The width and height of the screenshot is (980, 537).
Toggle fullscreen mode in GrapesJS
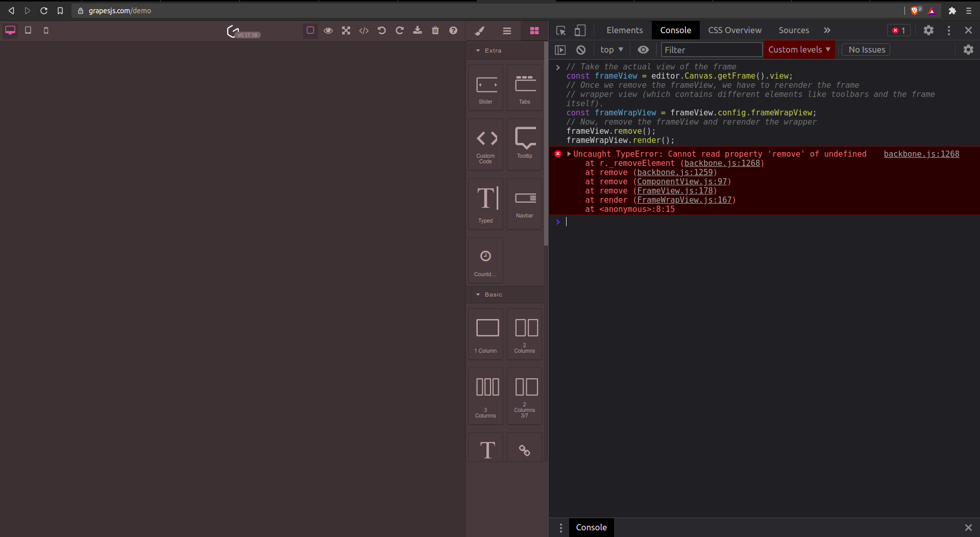[346, 31]
